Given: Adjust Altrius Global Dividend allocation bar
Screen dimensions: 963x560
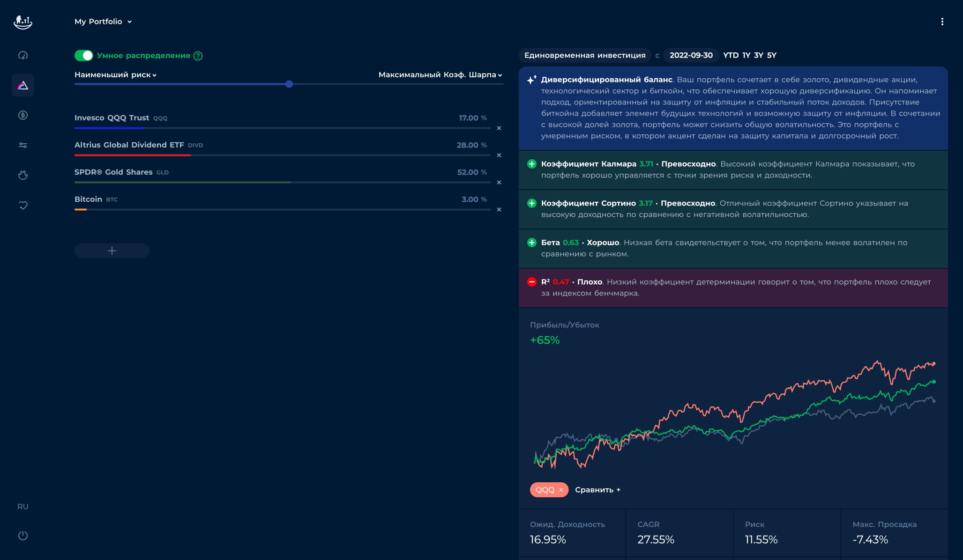Looking at the screenshot, I should [283, 155].
